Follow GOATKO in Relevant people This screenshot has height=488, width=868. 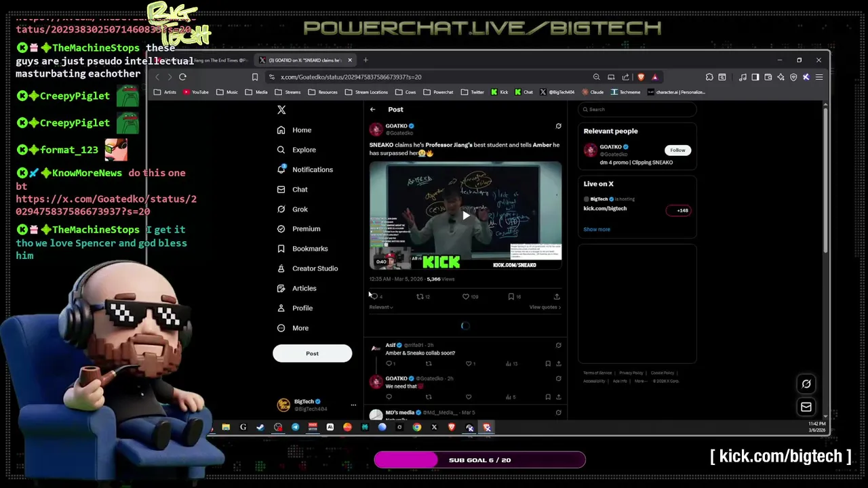(677, 150)
